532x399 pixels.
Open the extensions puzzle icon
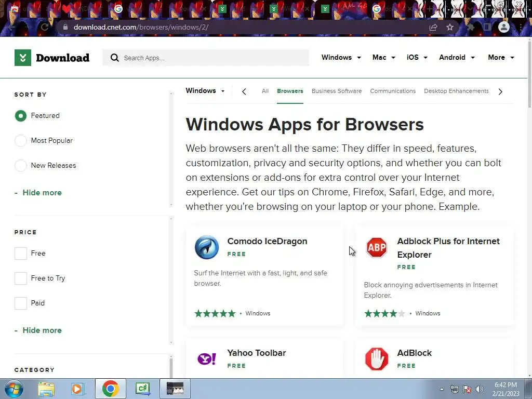[471, 27]
